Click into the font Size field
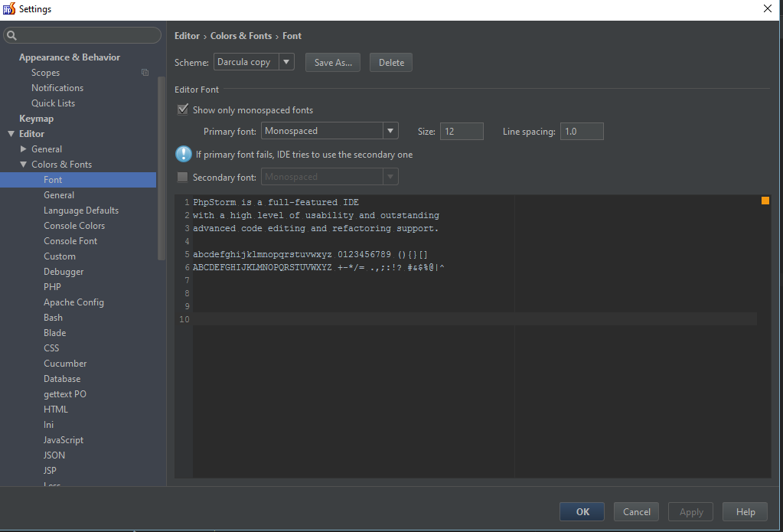This screenshot has width=783, height=532. tap(462, 131)
